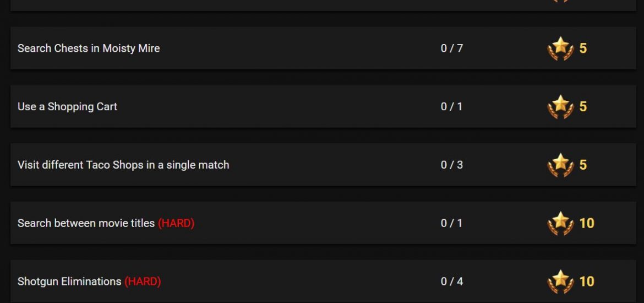Click the red HARD label on Shotgun Eliminations
The height and width of the screenshot is (303, 644).
(x=143, y=282)
